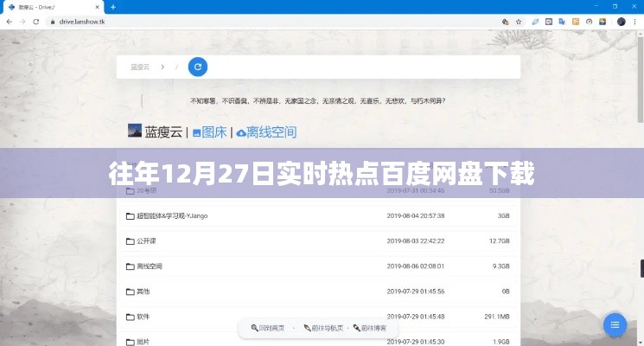Open the Chrome three-dot menu
Viewport: 644px width, 346px height.
click(635, 22)
